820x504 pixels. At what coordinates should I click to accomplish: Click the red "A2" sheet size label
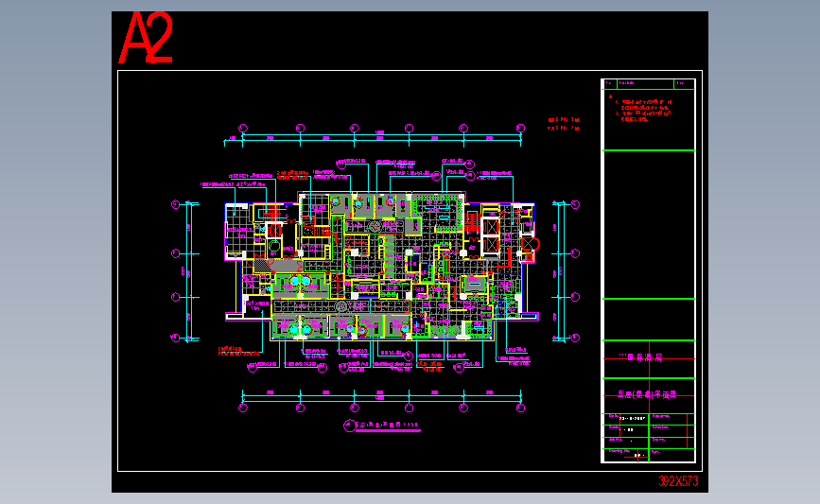tap(146, 38)
